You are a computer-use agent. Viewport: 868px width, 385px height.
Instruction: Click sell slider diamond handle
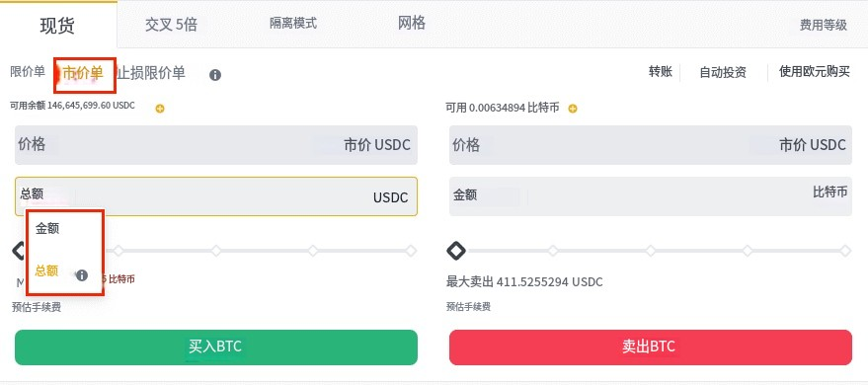(456, 251)
